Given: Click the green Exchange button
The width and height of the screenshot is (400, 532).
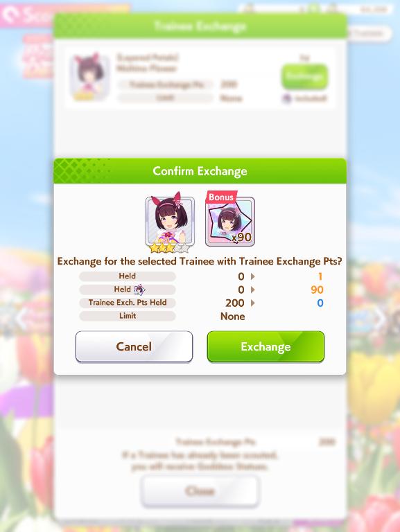Looking at the screenshot, I should [x=266, y=346].
